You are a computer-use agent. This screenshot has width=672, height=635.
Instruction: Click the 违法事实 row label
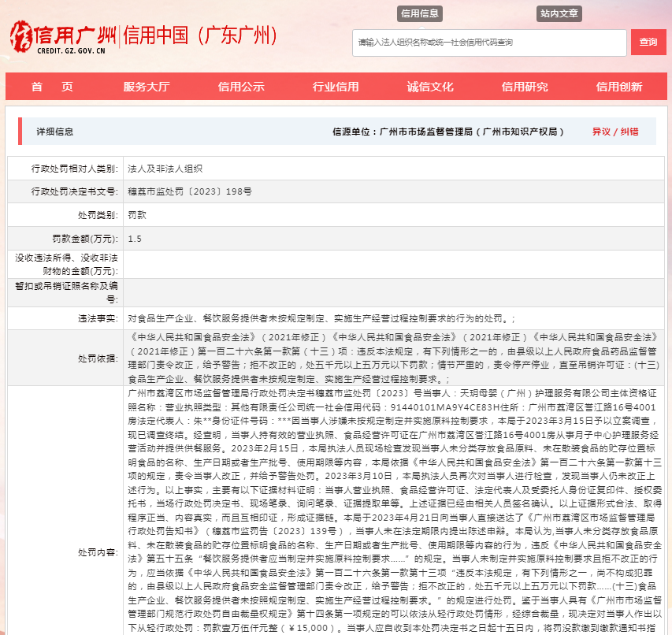[98, 318]
